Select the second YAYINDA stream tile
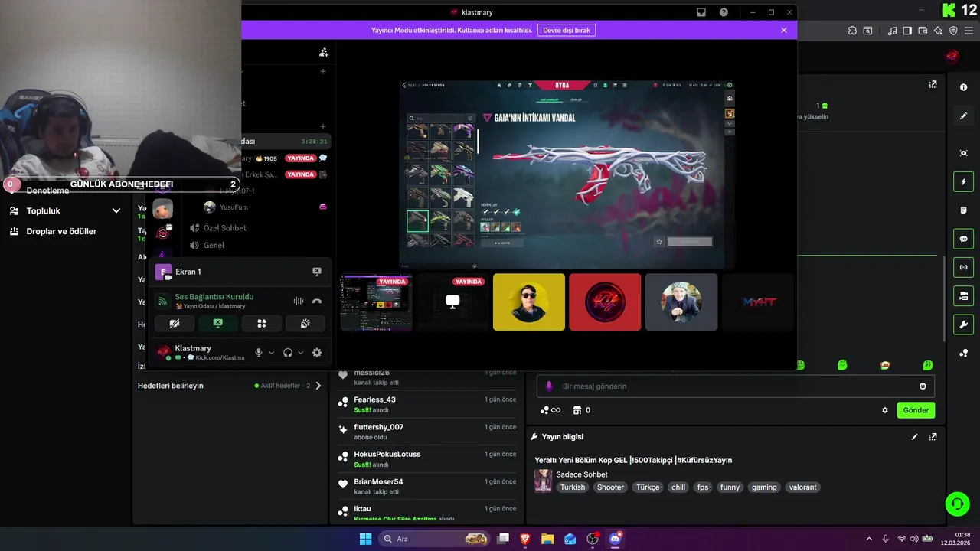Screen dimensions: 980x551 [x=452, y=302]
